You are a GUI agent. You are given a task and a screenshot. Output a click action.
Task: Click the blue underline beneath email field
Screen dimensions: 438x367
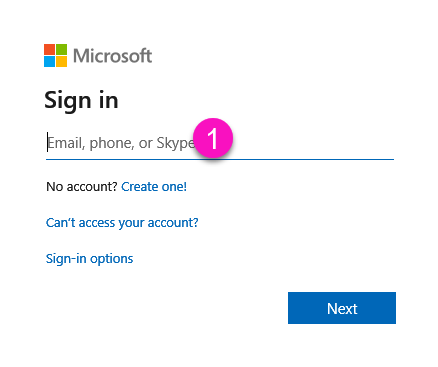220,159
